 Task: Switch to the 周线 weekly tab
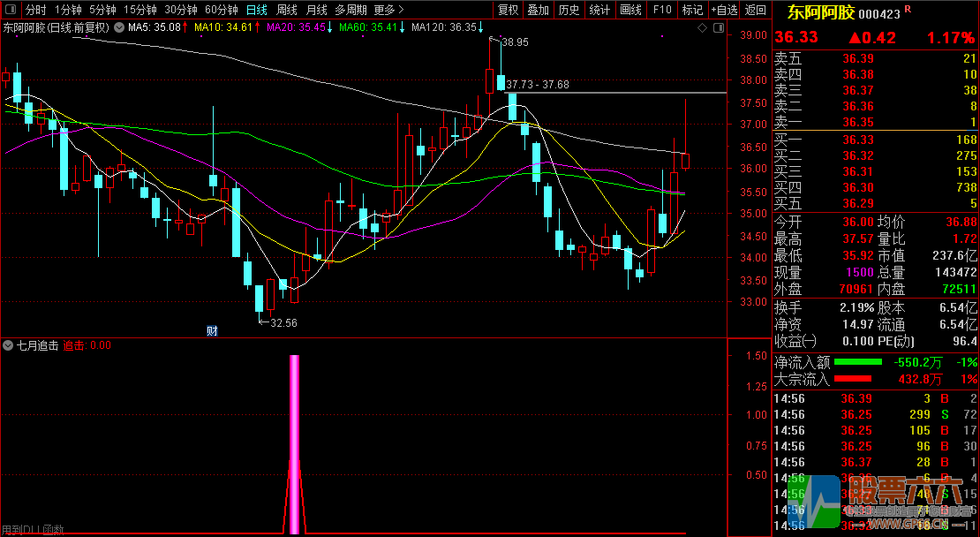(287, 10)
